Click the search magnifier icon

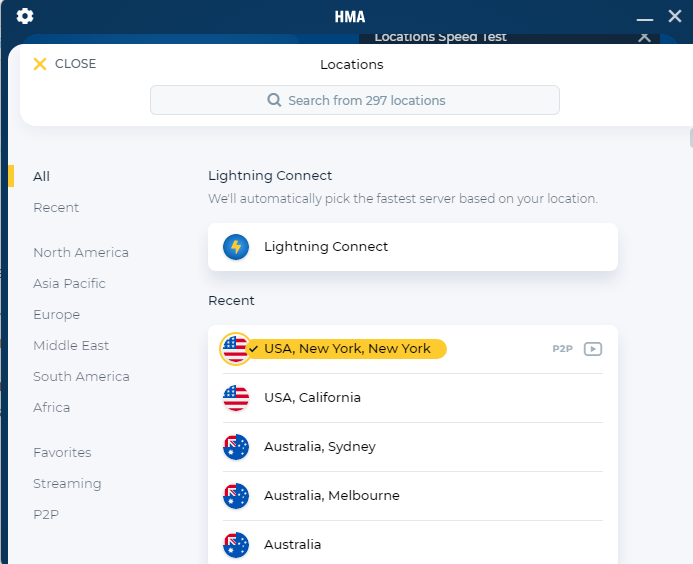pyautogui.click(x=274, y=100)
